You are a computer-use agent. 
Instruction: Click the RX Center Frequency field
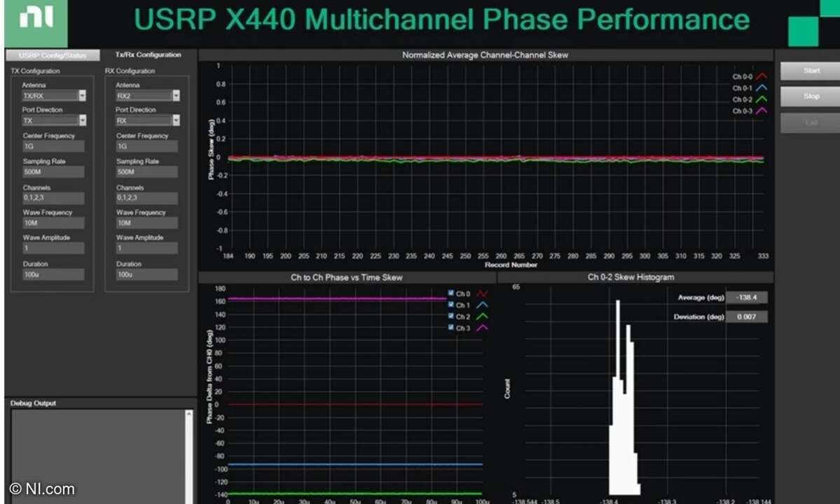(x=147, y=146)
